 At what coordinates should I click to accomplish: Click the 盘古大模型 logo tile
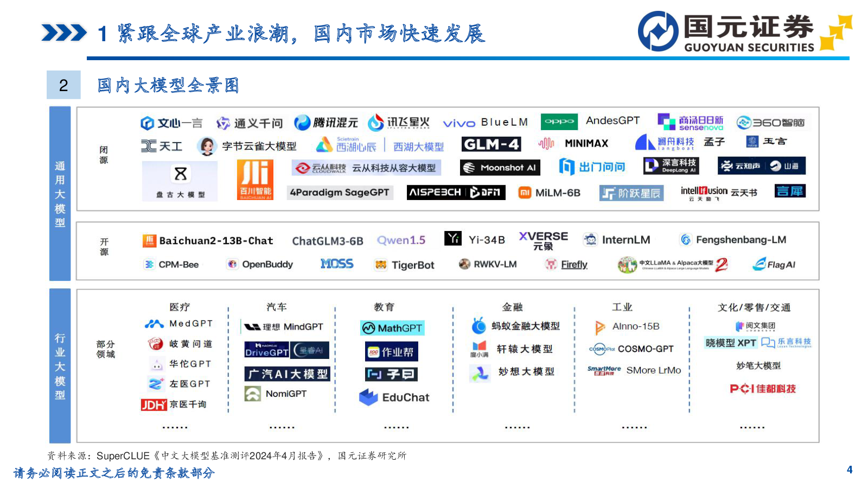tap(180, 181)
